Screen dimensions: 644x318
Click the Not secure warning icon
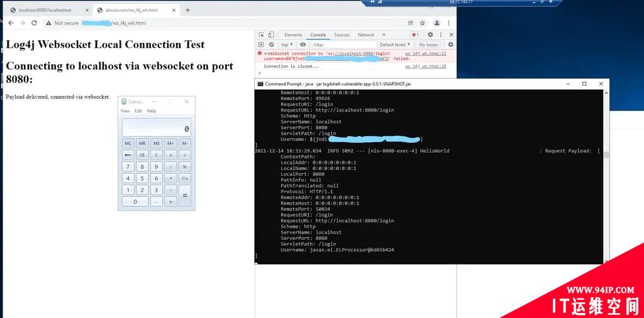[x=48, y=23]
